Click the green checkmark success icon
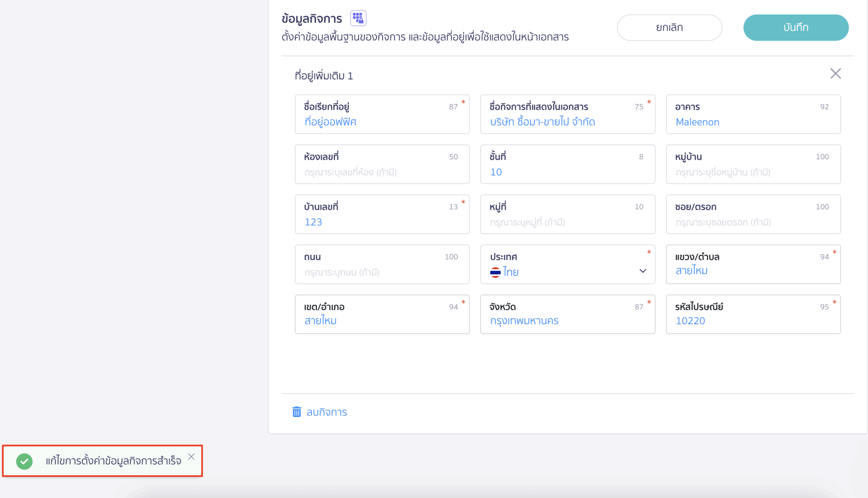 coord(24,461)
